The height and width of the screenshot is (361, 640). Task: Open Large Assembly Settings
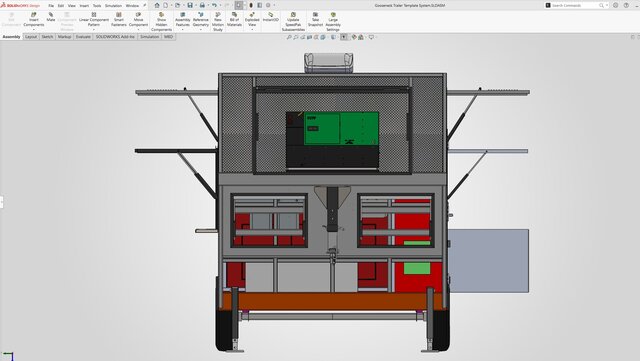click(x=333, y=22)
